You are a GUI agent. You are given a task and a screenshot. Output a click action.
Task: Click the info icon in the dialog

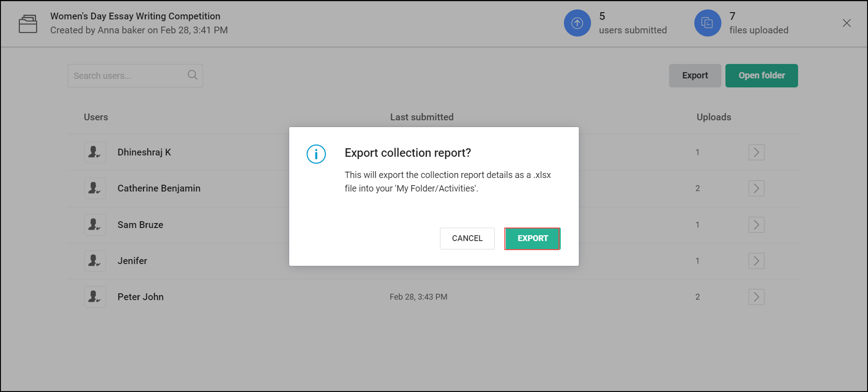point(316,154)
